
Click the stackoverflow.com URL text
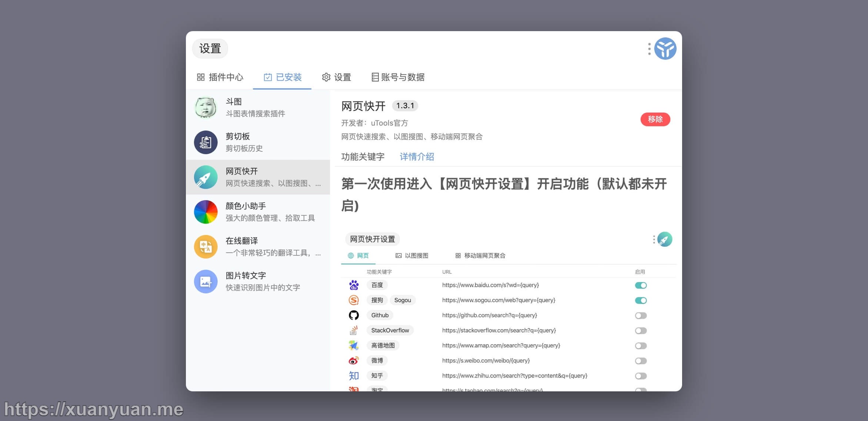pos(499,330)
